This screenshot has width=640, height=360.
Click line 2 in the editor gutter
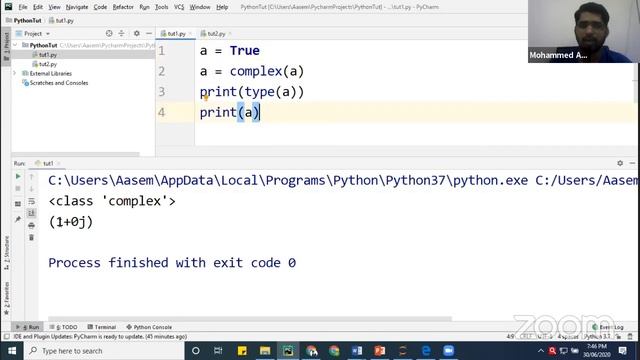click(162, 71)
